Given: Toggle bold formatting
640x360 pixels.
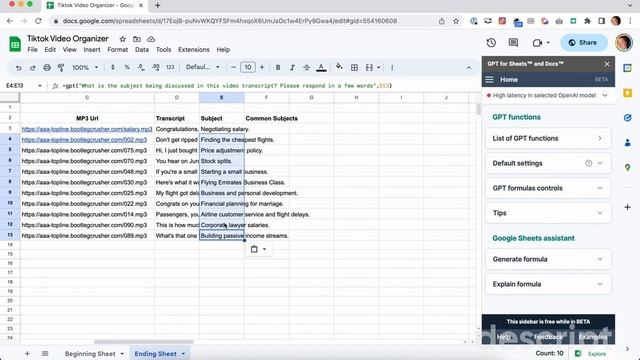Looking at the screenshot, I should [x=278, y=68].
